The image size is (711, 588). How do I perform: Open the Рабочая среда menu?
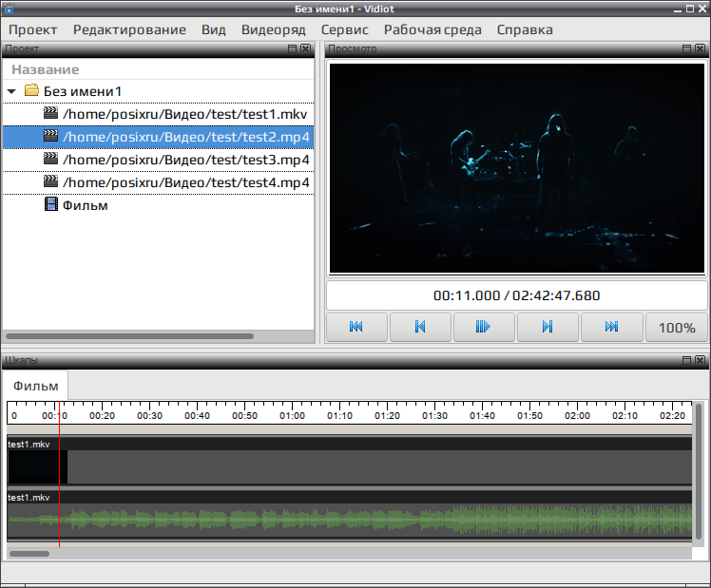click(x=432, y=29)
